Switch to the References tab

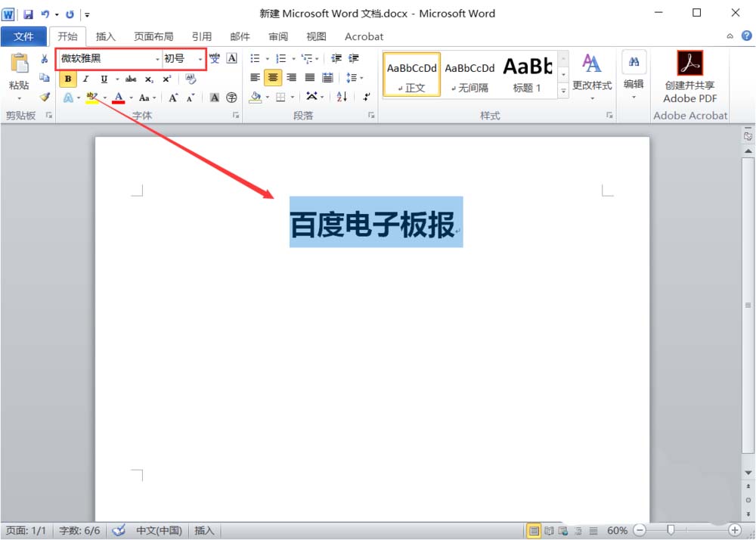click(202, 36)
